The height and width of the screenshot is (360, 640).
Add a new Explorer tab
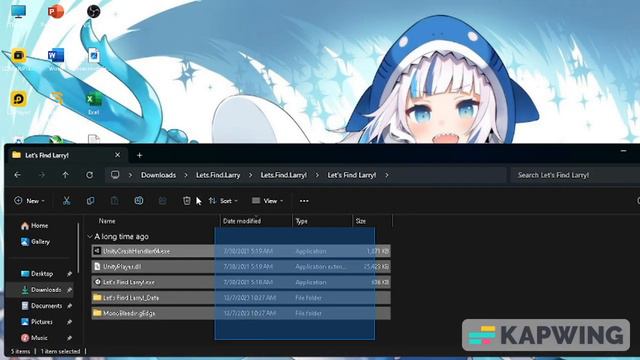tap(140, 155)
